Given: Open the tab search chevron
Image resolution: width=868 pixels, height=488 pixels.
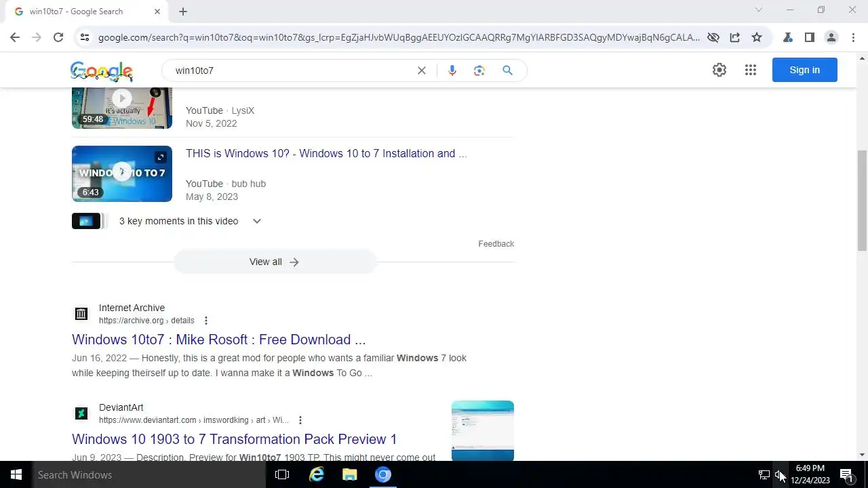Looking at the screenshot, I should coord(759,10).
